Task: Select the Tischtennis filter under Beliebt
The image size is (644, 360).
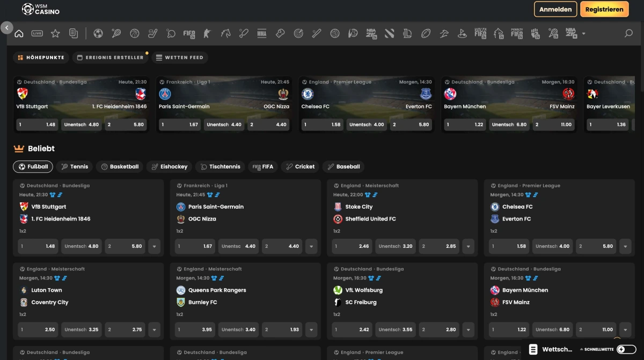Action: tap(220, 167)
